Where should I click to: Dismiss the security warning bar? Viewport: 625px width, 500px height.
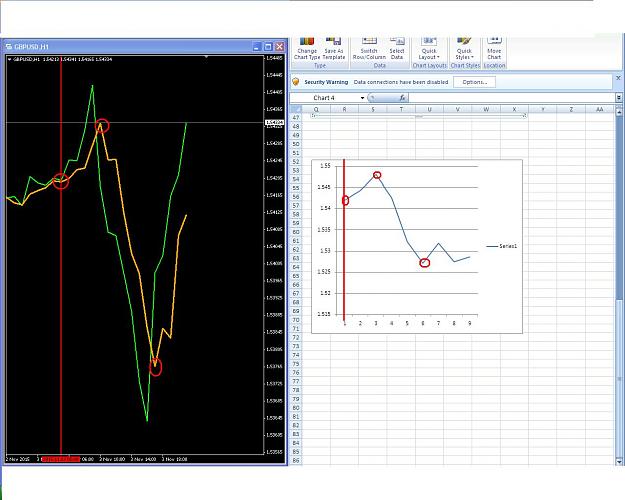(618, 78)
